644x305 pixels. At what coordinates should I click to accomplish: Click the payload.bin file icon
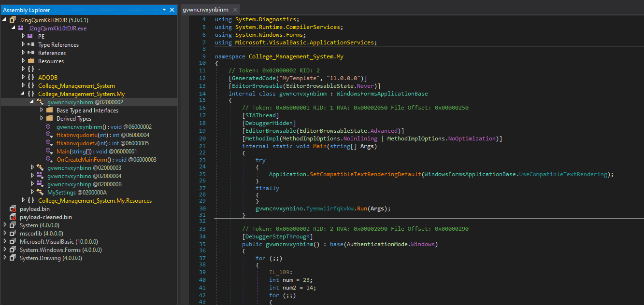13,209
